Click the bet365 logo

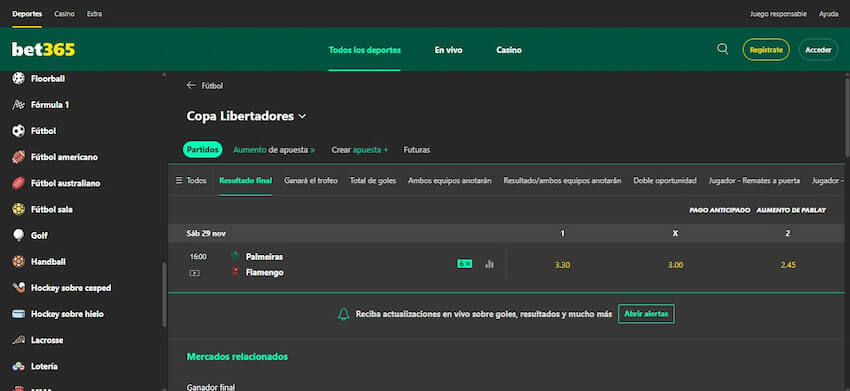click(x=43, y=49)
